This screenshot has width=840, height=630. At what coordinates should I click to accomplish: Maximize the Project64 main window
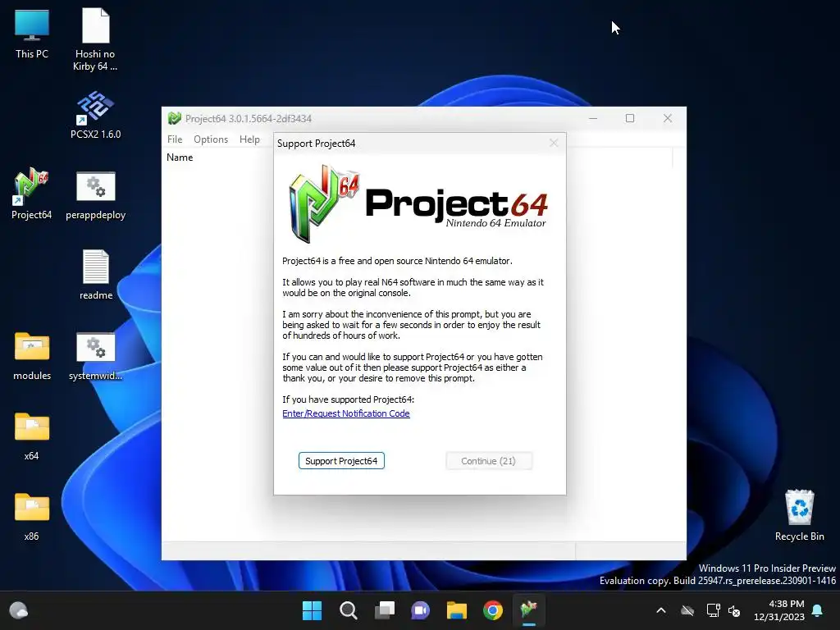[x=630, y=118]
